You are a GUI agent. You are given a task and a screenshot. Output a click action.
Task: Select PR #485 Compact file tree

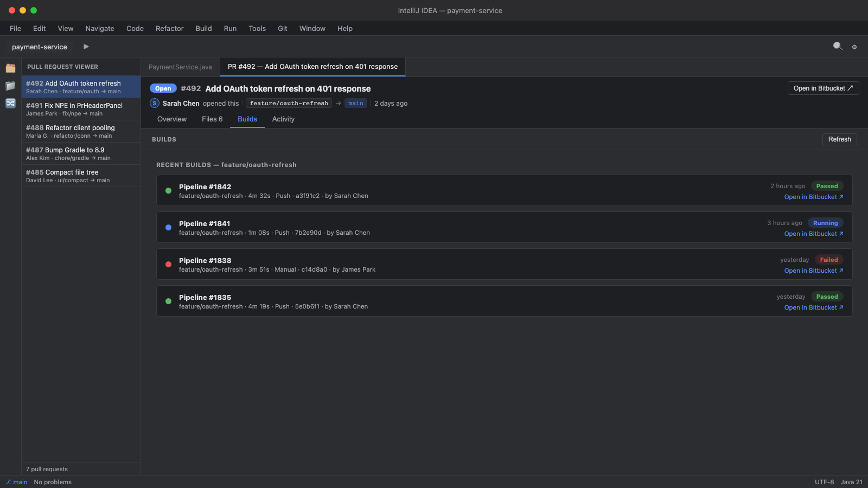click(81, 176)
